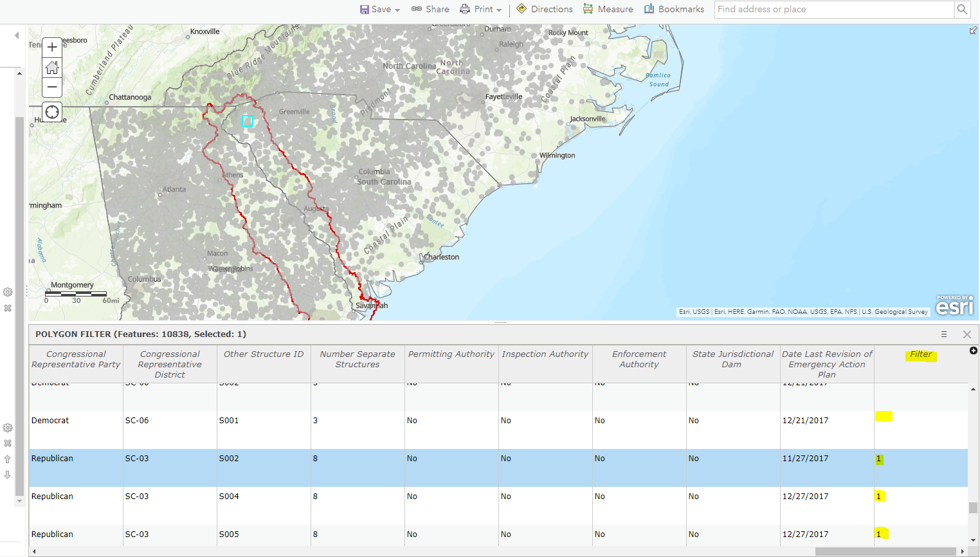Screen dimensions: 980x557
Task: Click the map zoom out minus control
Action: tap(51, 87)
